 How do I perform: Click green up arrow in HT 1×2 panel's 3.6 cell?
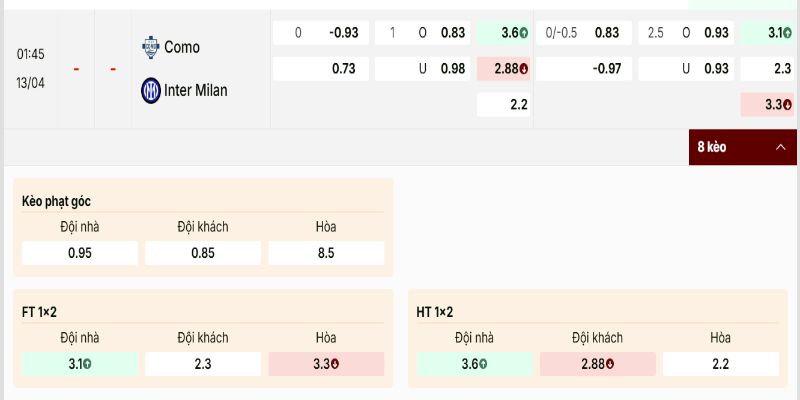pyautogui.click(x=483, y=364)
